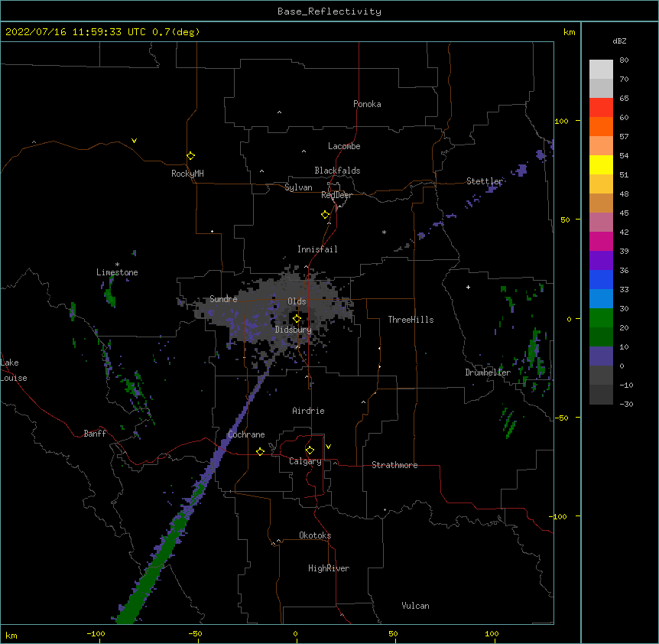Click the RedDeer city label
This screenshot has height=644, width=659.
coord(336,195)
